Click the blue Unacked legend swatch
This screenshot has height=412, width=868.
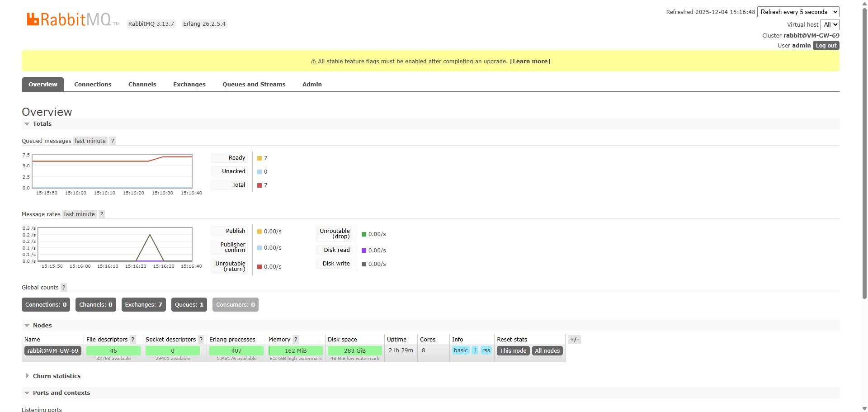[259, 172]
